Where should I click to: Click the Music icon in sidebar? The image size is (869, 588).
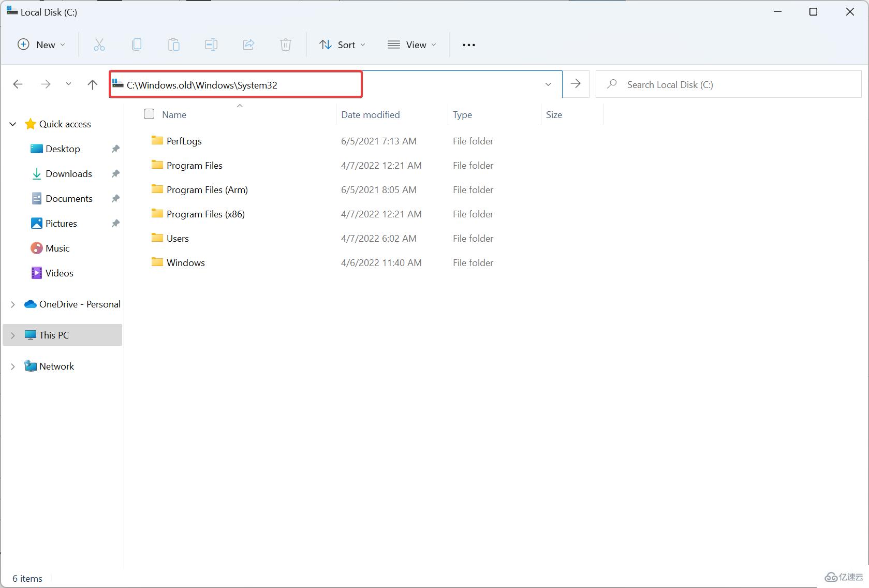pos(36,248)
